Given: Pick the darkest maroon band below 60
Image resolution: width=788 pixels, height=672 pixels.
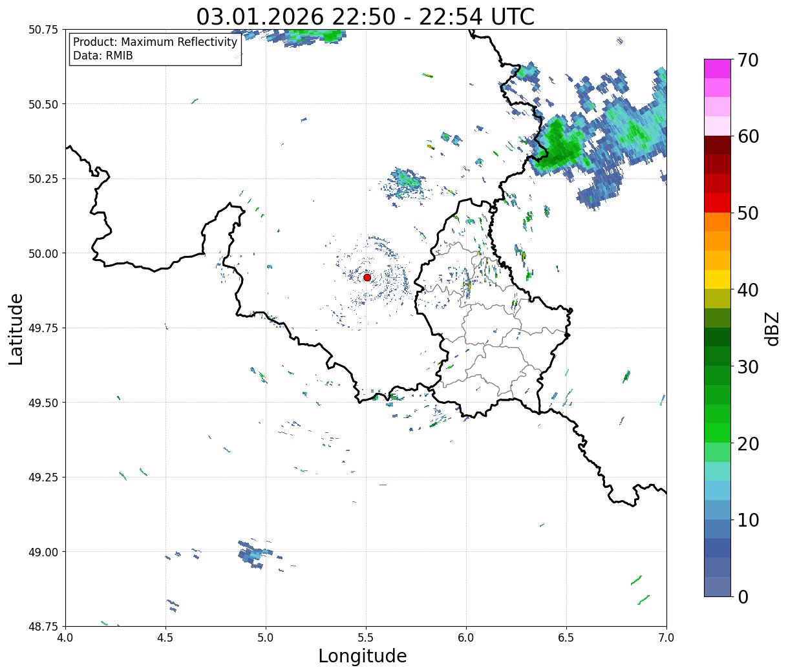Looking at the screenshot, I should [718, 145].
